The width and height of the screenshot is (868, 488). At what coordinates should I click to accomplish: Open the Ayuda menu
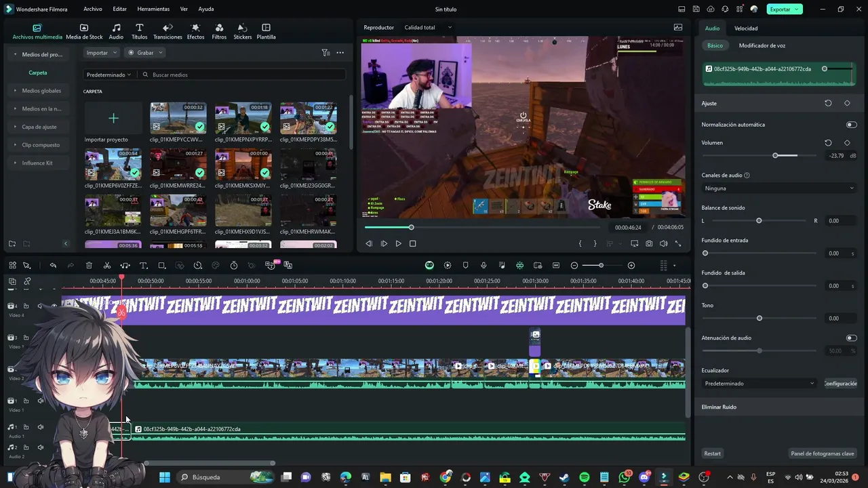click(206, 9)
